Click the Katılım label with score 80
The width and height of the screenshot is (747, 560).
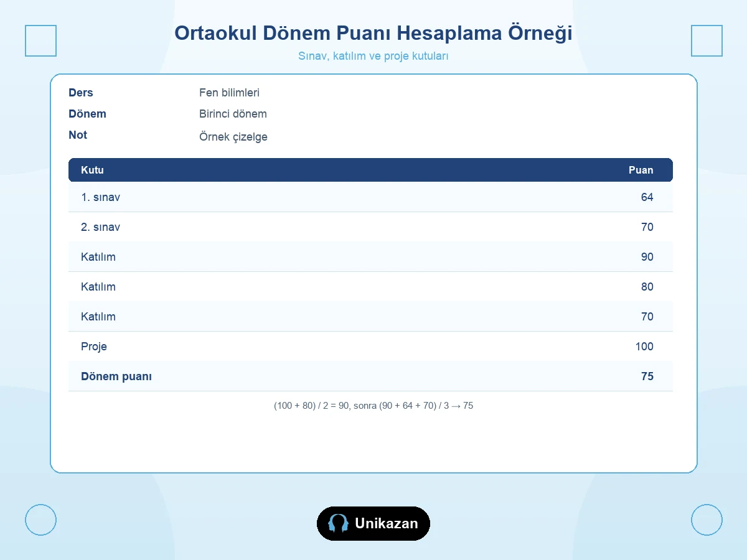pyautogui.click(x=98, y=287)
